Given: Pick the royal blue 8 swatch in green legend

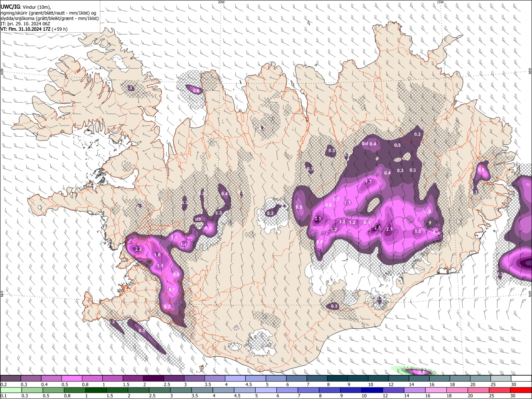Looking at the screenshot, I should point(330,390).
